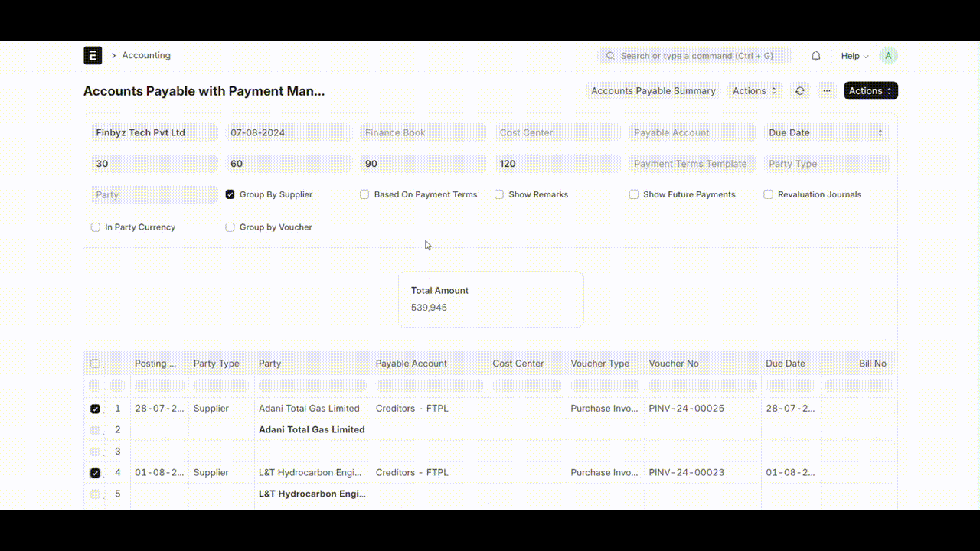Viewport: 980px width, 551px height.
Task: Open the ERPNext home logo icon
Action: coord(93,55)
